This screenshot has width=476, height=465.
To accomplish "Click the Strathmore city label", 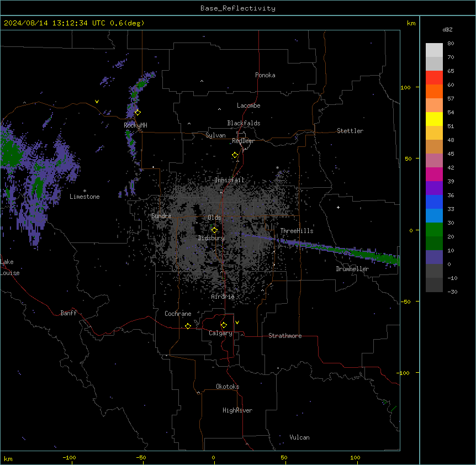I will [x=285, y=336].
